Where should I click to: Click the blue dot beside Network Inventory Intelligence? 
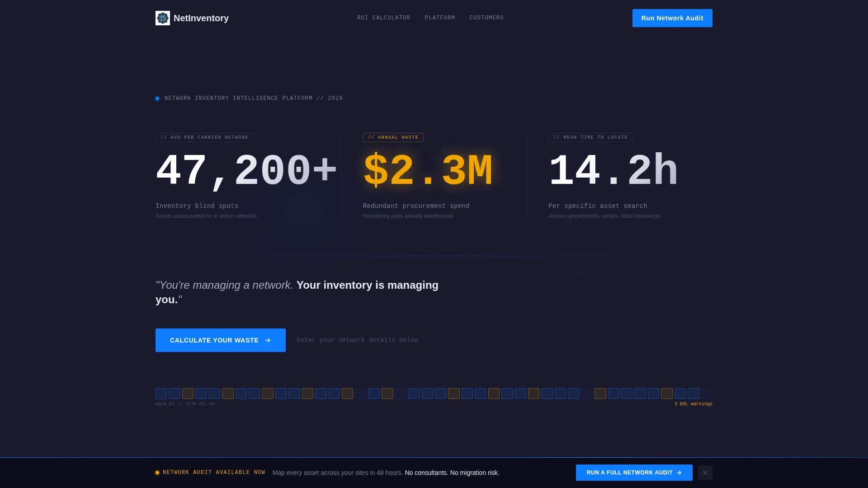pyautogui.click(x=157, y=99)
